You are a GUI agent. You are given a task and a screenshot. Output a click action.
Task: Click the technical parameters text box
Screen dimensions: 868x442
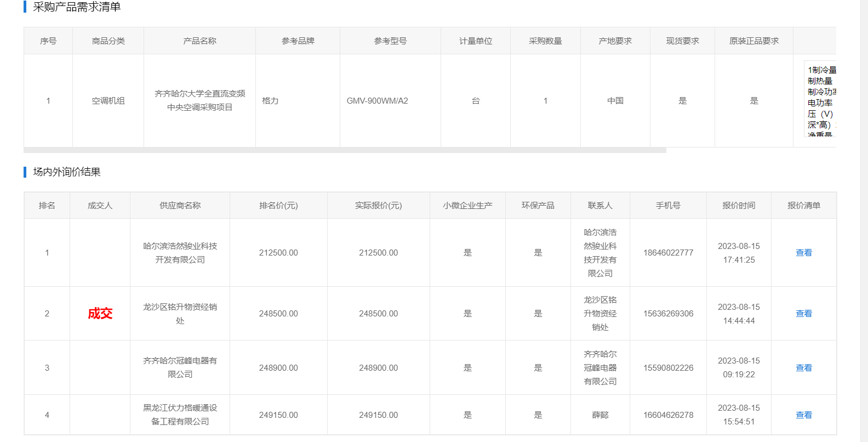coord(820,99)
